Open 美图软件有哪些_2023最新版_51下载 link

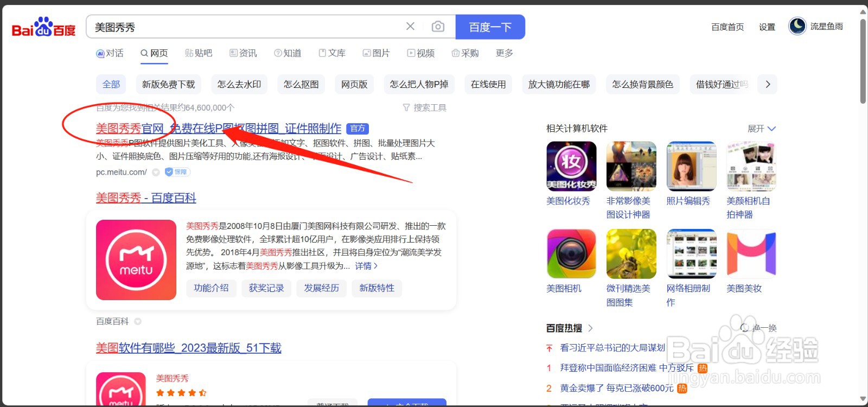click(189, 348)
